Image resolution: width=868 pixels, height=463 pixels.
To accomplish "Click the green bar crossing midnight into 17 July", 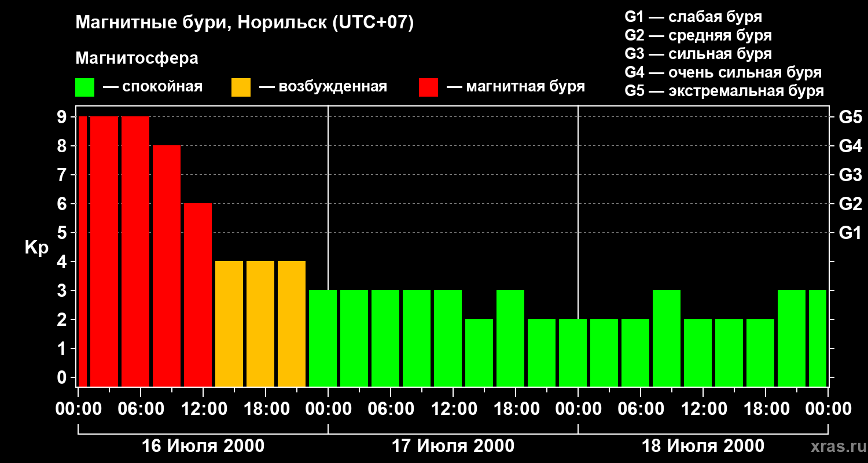I will [x=323, y=338].
